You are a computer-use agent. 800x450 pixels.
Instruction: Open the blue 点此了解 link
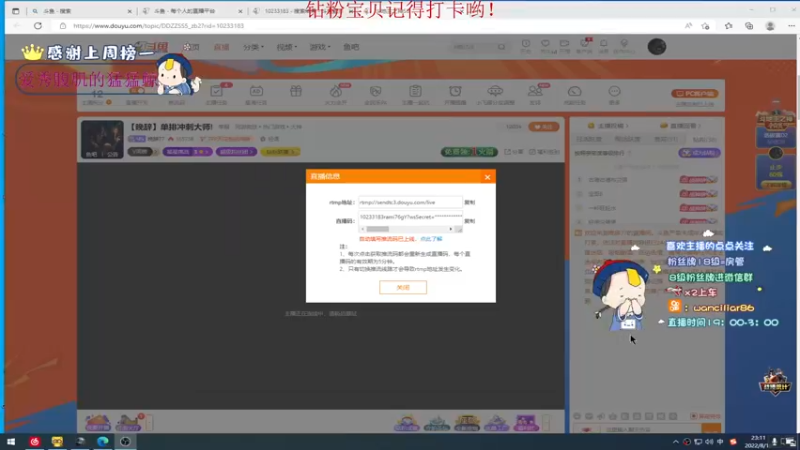[431, 239]
